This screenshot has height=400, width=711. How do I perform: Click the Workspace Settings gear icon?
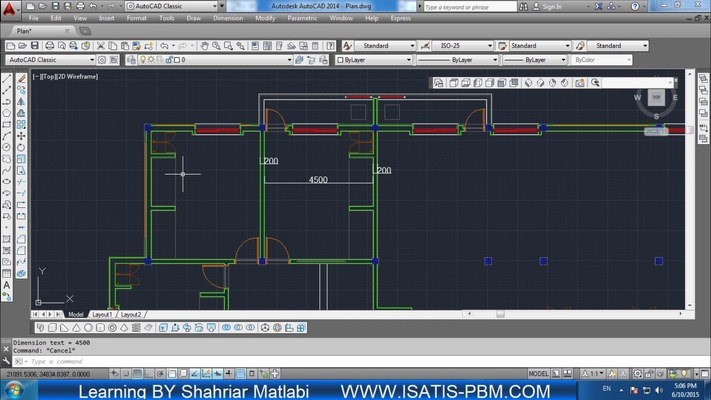102,60
